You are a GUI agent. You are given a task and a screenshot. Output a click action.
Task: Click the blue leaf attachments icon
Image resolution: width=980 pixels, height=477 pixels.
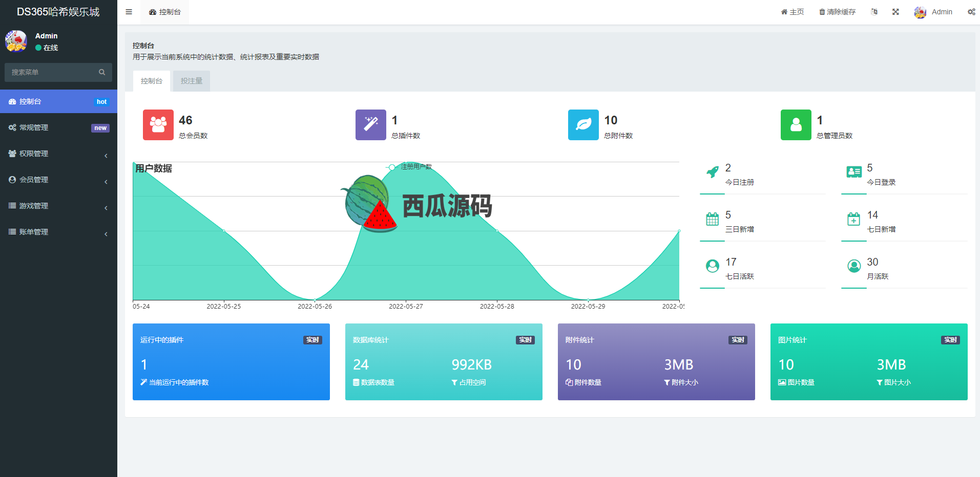tap(583, 125)
